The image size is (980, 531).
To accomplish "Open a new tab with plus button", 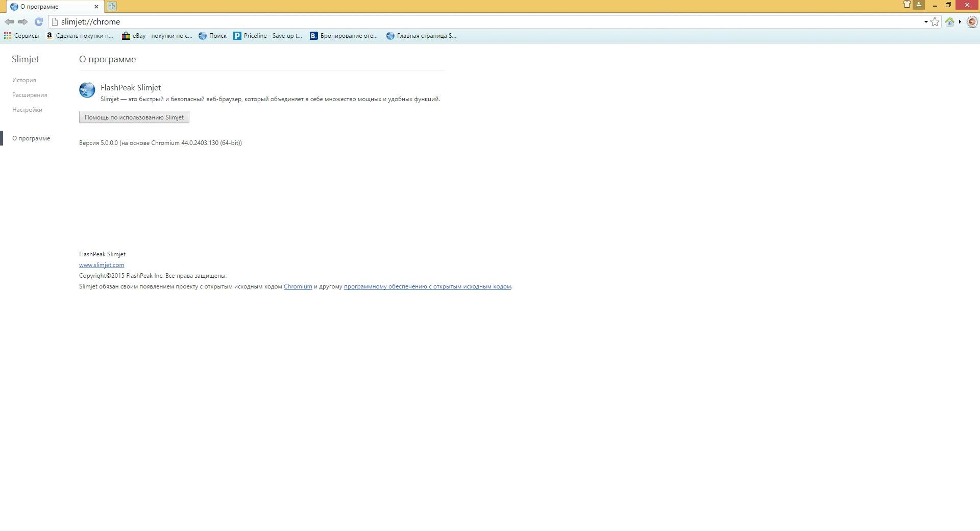I will [112, 6].
